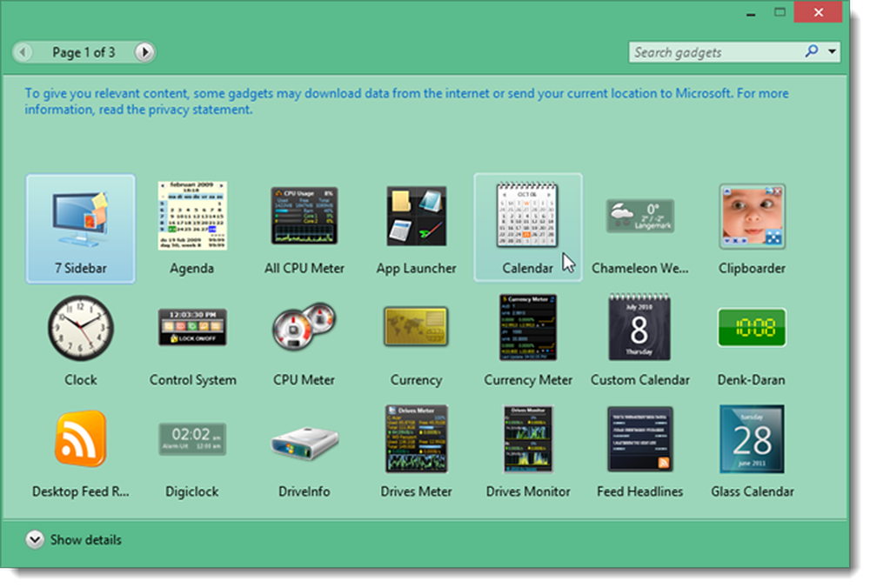This screenshot has width=870, height=588.
Task: Select the Chameleon Weather gadget icon
Action: coord(639,216)
